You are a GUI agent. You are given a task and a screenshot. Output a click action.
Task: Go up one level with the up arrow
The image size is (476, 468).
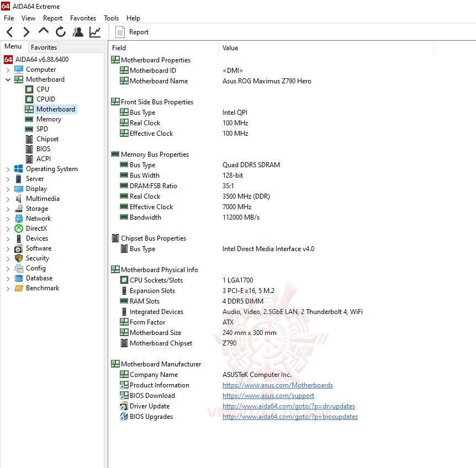pyautogui.click(x=44, y=31)
